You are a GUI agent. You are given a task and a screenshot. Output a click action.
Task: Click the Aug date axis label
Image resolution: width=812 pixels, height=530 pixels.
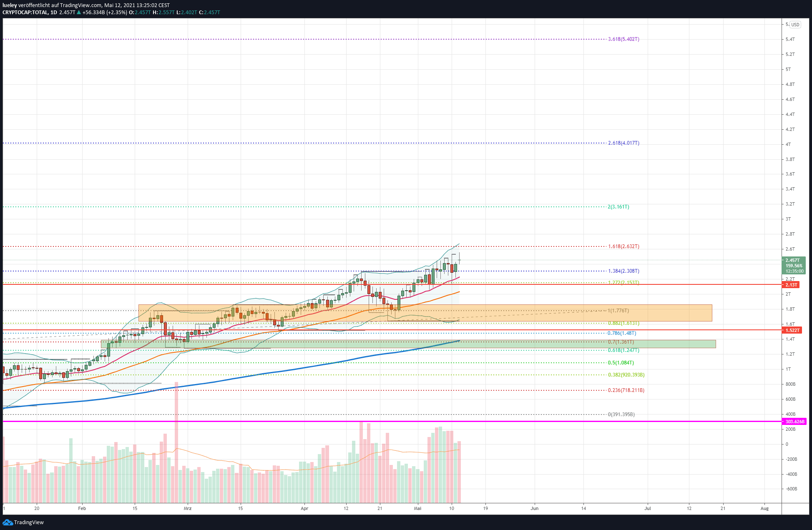coord(764,508)
